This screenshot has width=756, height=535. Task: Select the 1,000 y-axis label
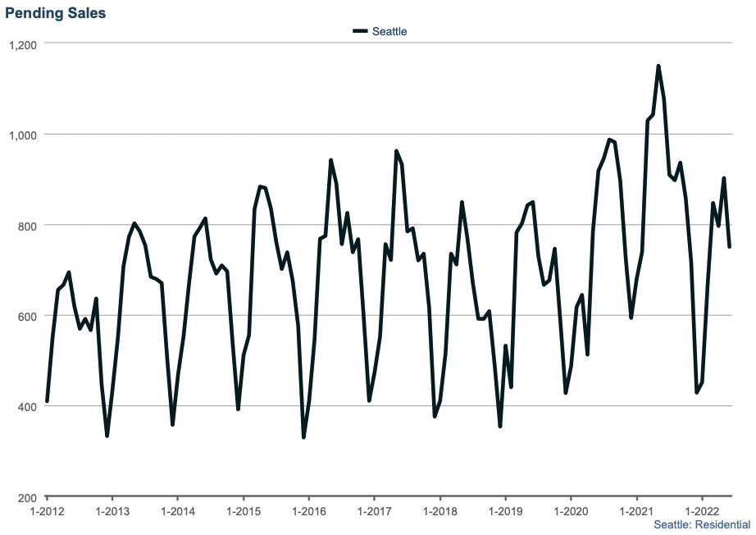(23, 135)
